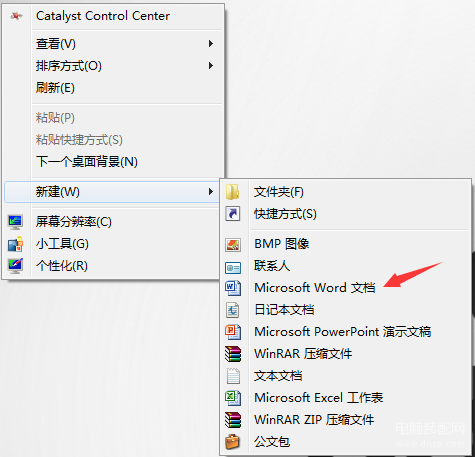Create new WinRAR ZIP 压缩文件
The image size is (475, 457).
346,420
